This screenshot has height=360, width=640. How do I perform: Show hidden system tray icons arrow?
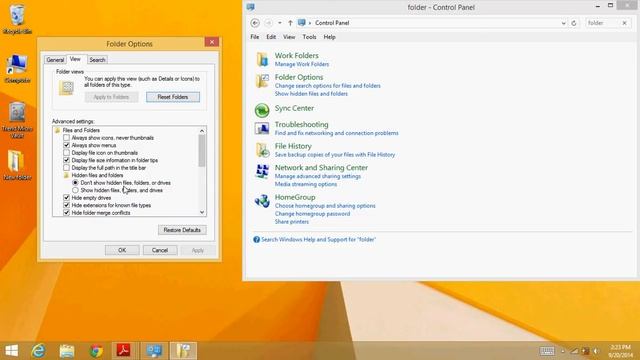click(x=563, y=351)
